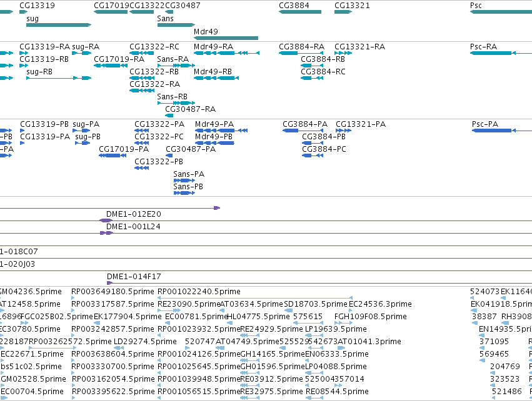The image size is (532, 401).
Task: Select the Sans-RA transcript label
Action: (173, 59)
